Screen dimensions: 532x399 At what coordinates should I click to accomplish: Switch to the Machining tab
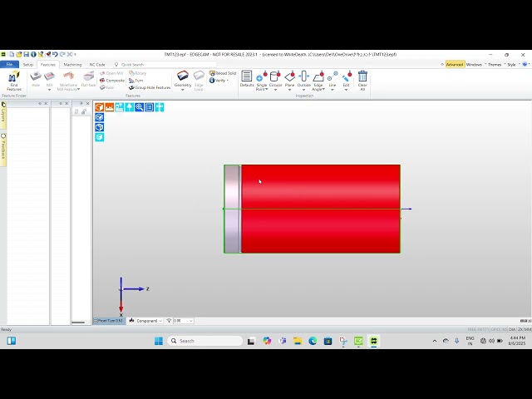(72, 65)
